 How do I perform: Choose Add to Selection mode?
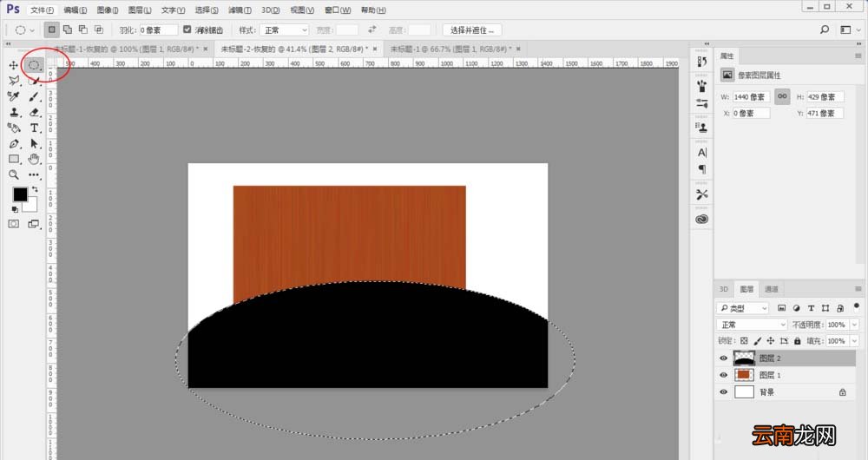point(68,30)
